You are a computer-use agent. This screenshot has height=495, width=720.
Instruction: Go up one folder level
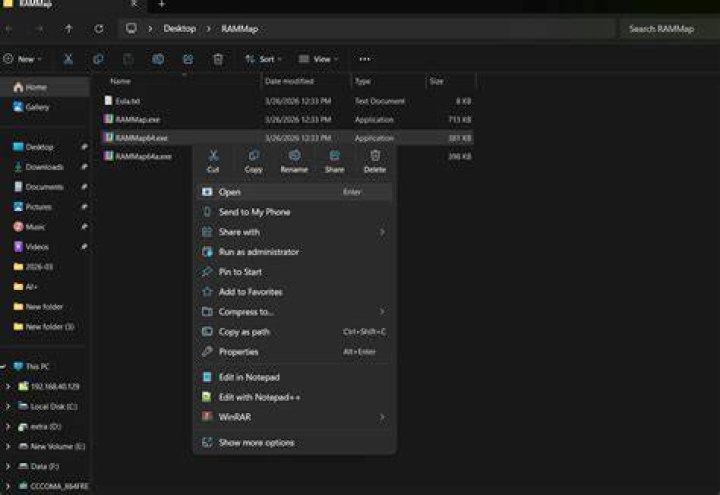click(x=68, y=28)
